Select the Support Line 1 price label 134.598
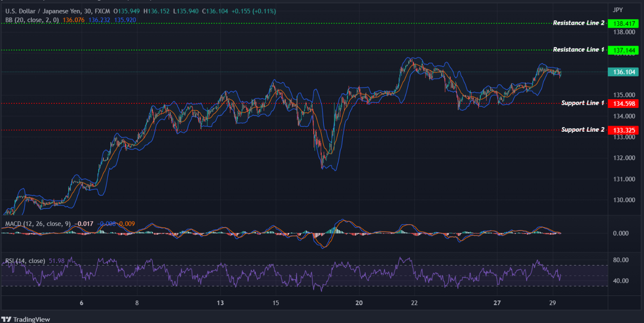 click(624, 103)
